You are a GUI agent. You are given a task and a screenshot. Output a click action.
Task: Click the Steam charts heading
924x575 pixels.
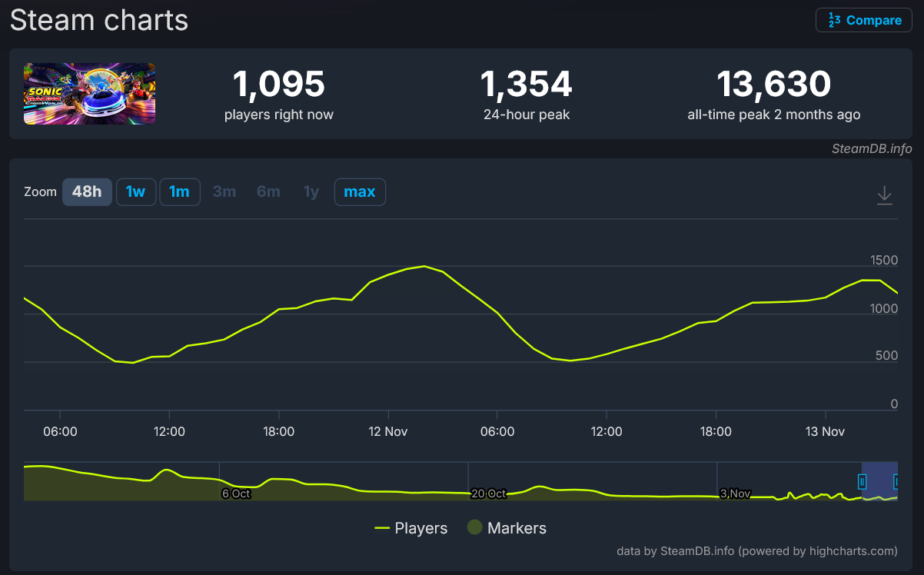(99, 20)
